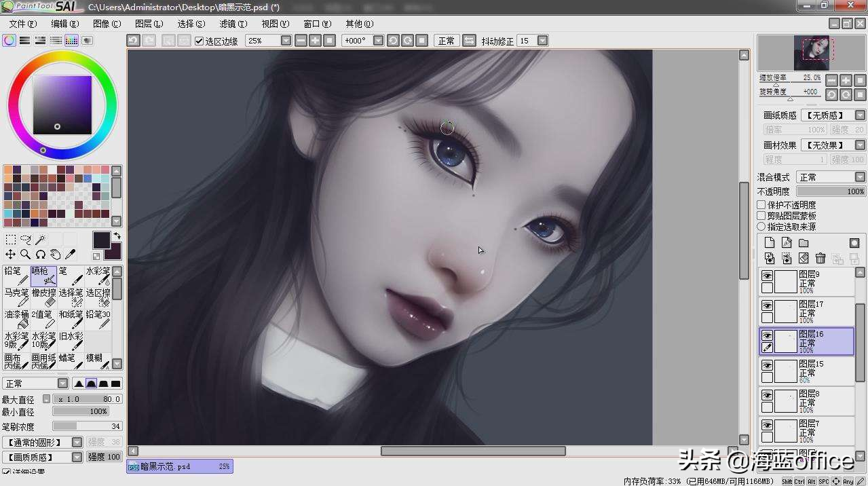868x486 pixels.
Task: Click the 正常 normal view button in toolbar
Action: tap(447, 41)
